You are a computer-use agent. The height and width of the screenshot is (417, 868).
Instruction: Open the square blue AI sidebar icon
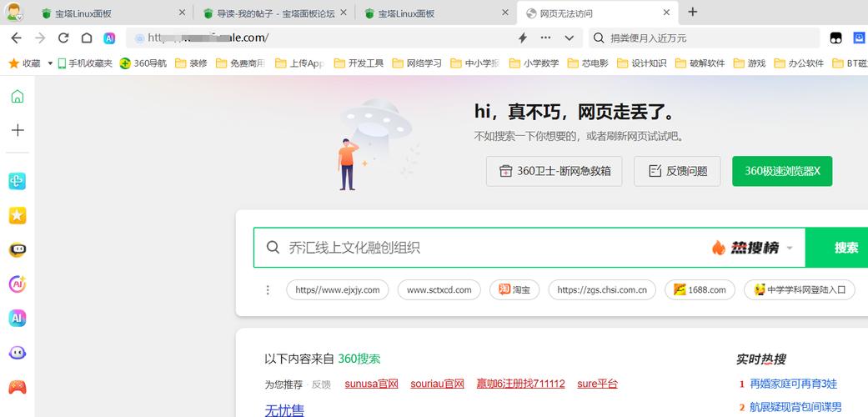pyautogui.click(x=18, y=319)
